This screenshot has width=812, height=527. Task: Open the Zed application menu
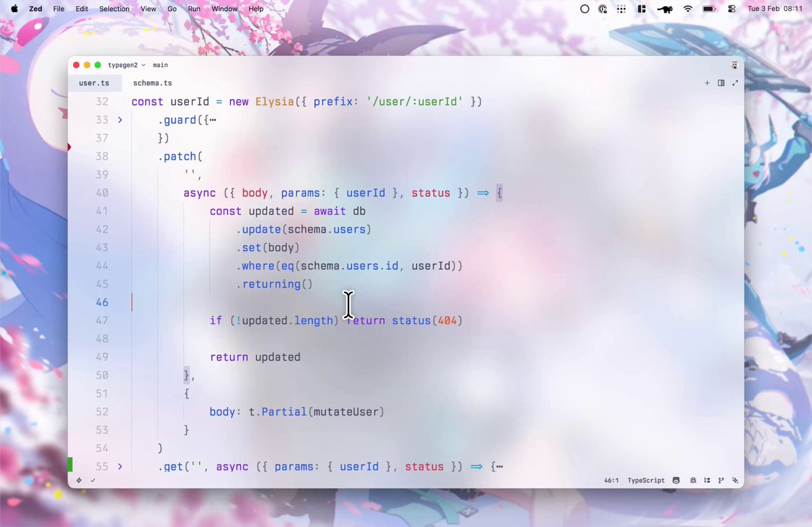[x=35, y=9]
